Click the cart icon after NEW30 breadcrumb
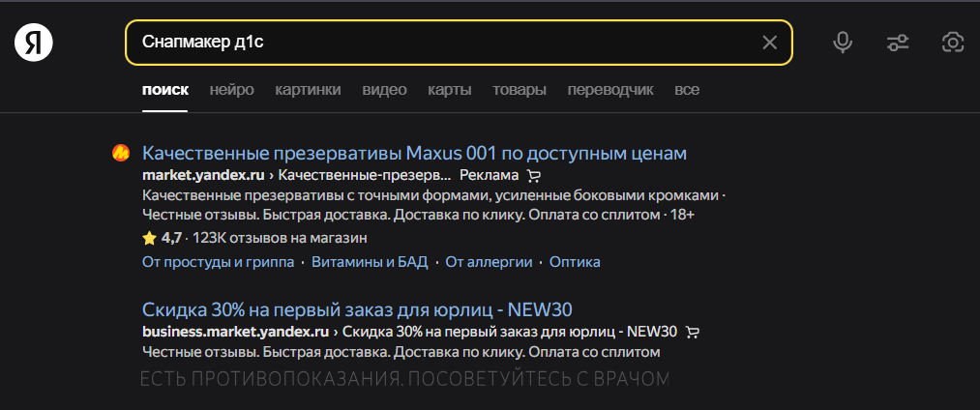 coord(692,332)
